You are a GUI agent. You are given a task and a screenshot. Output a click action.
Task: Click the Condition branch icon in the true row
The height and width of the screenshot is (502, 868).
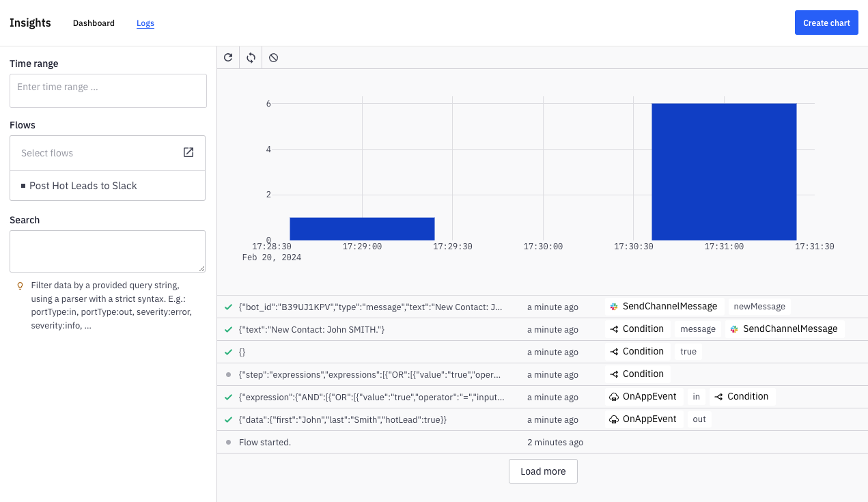tap(614, 352)
